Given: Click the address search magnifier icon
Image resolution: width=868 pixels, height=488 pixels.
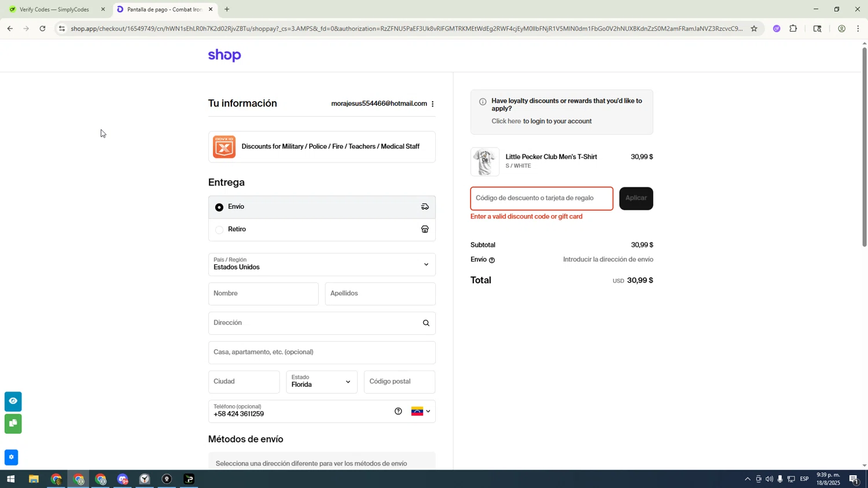Looking at the screenshot, I should click(426, 323).
